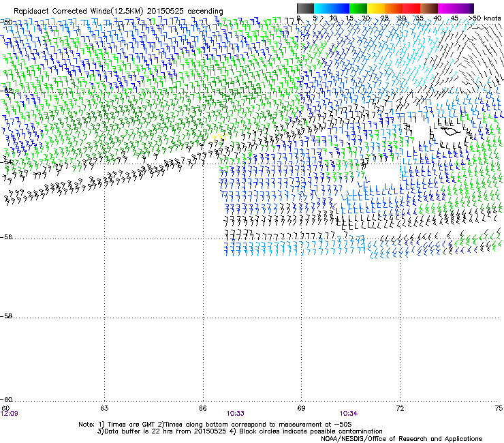Click the purple '10:34' pass time

click(x=349, y=414)
